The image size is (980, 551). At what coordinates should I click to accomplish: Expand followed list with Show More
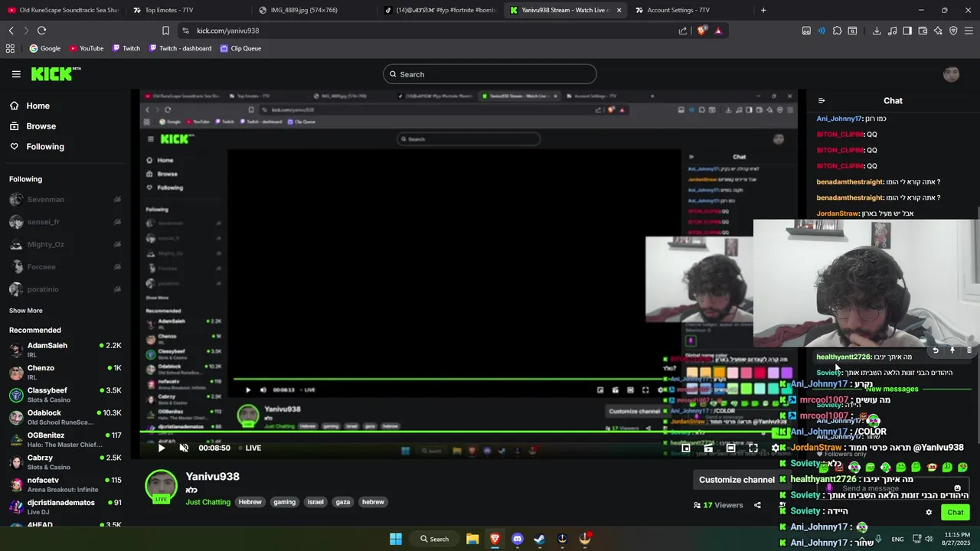pos(26,311)
